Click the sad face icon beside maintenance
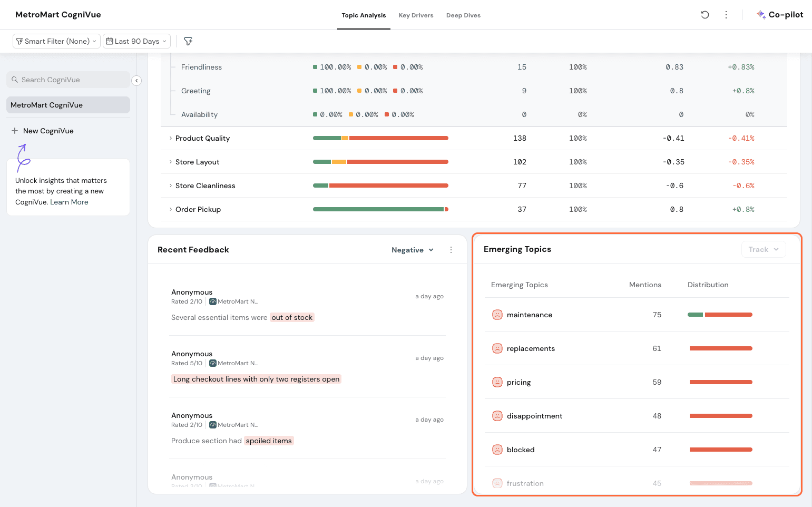The height and width of the screenshot is (507, 812). 497,315
